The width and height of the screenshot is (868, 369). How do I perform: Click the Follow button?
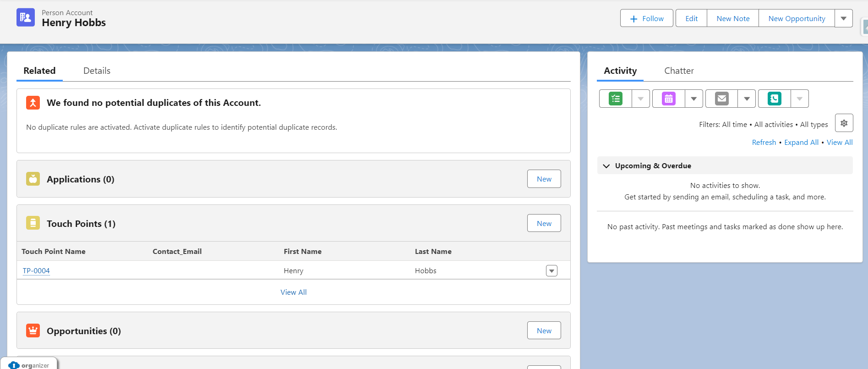pos(646,18)
